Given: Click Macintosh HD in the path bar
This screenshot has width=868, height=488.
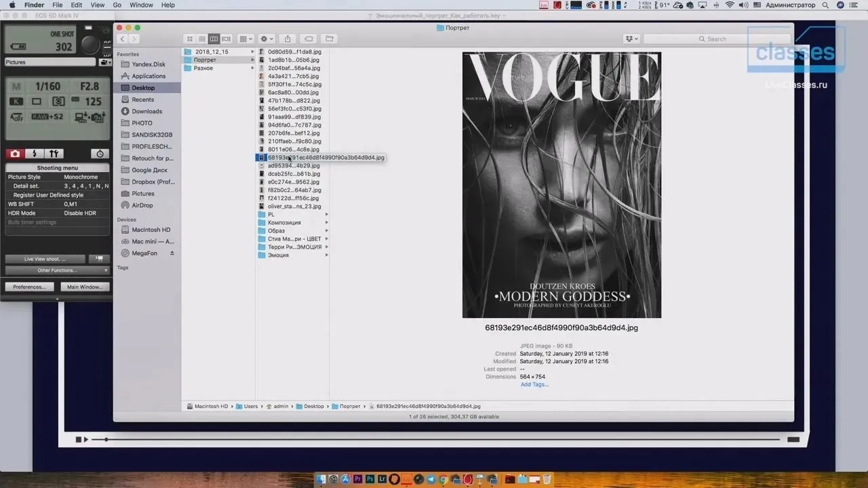Looking at the screenshot, I should tap(207, 406).
